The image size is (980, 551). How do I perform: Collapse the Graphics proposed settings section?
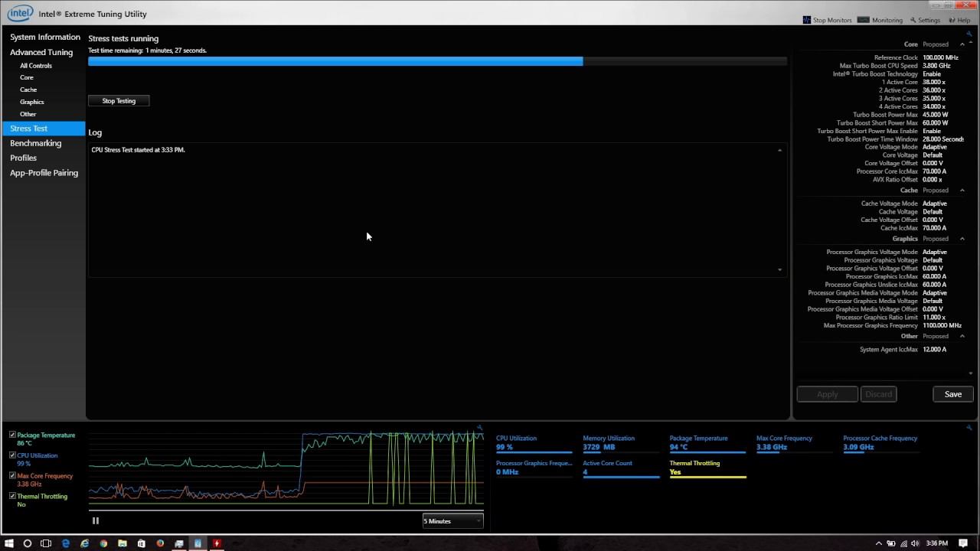pyautogui.click(x=962, y=239)
